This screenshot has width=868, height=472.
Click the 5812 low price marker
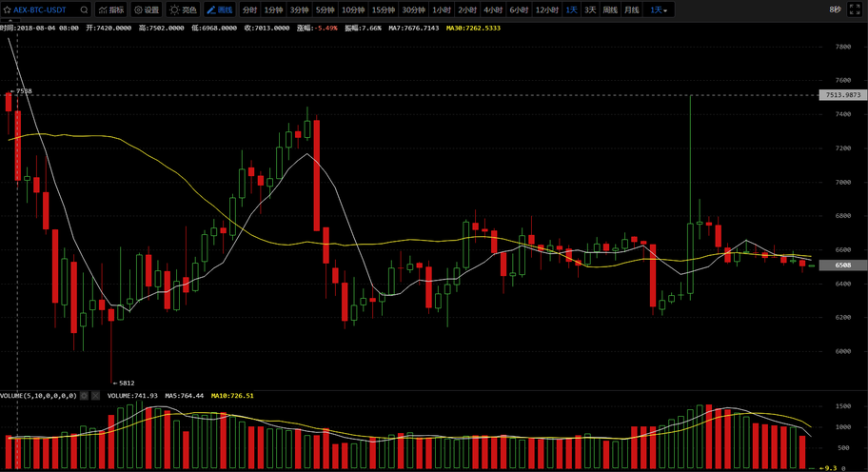coord(124,383)
